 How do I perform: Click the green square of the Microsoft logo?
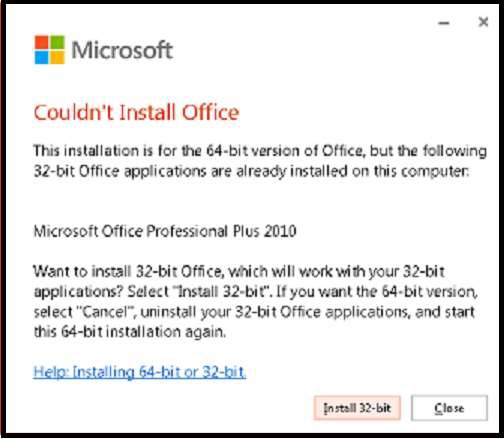(x=57, y=42)
